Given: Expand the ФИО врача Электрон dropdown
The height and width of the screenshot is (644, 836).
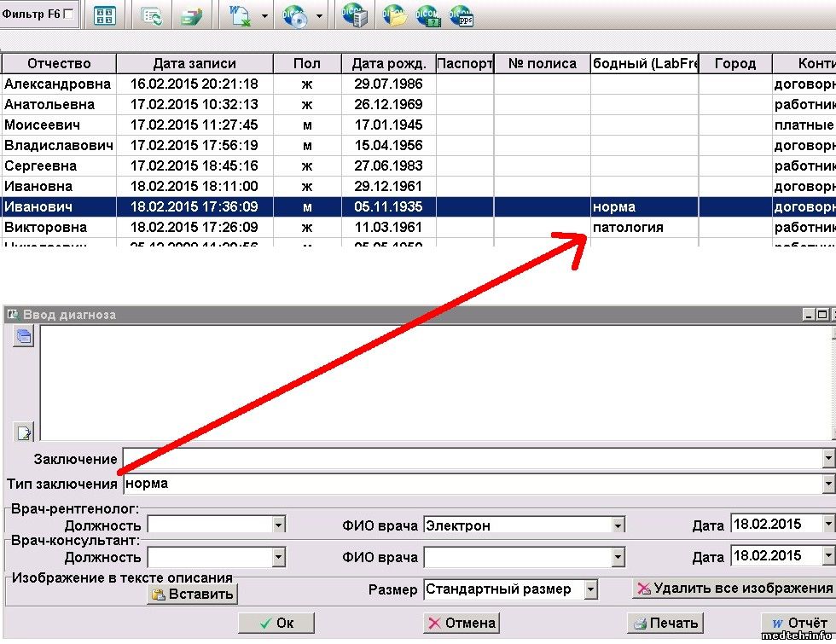Looking at the screenshot, I should coord(618,525).
